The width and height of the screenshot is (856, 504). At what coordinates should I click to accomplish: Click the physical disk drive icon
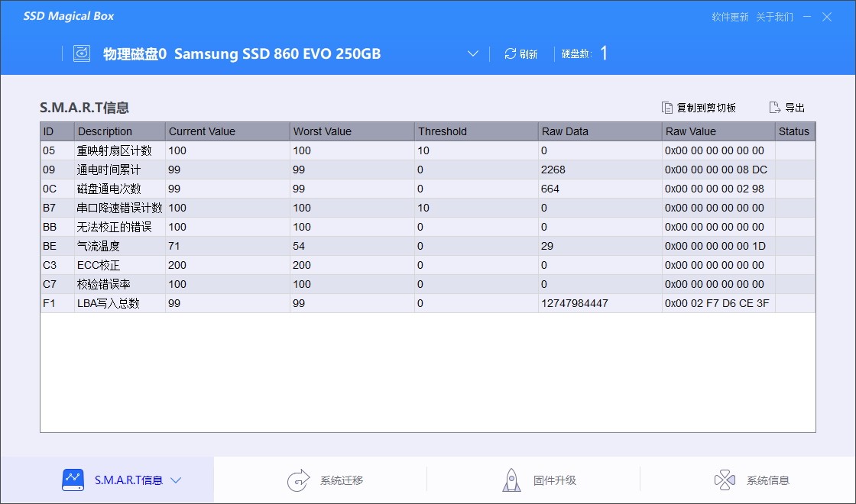[x=82, y=53]
